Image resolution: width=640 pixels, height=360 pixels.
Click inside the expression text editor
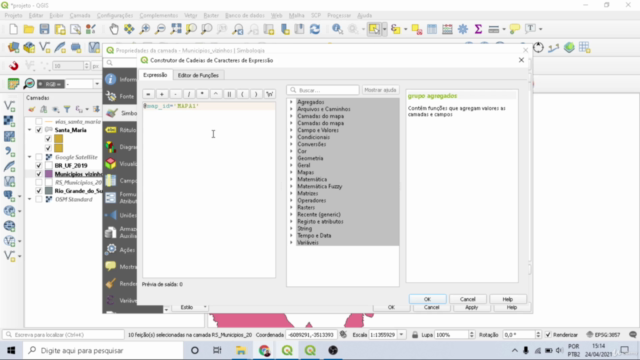(x=209, y=190)
